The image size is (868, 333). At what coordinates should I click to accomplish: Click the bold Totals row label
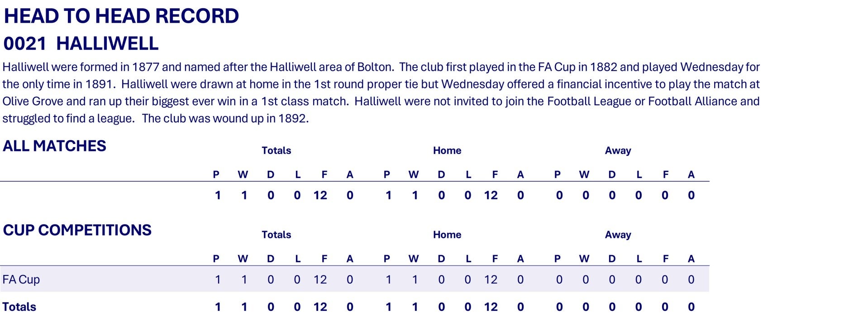(x=19, y=307)
